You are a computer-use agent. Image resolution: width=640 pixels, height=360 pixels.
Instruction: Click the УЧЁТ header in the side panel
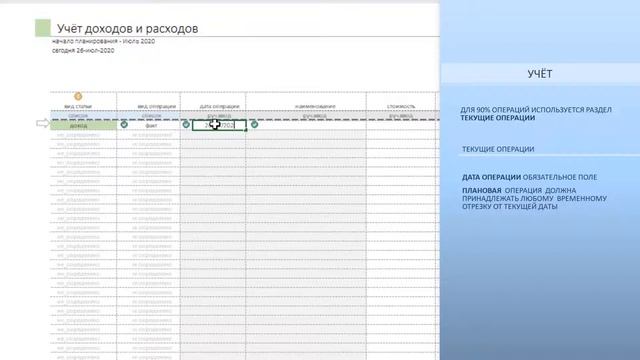(540, 74)
